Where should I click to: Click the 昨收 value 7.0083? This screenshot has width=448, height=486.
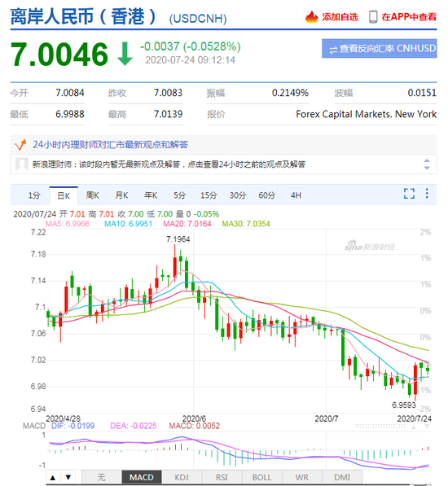(x=169, y=93)
